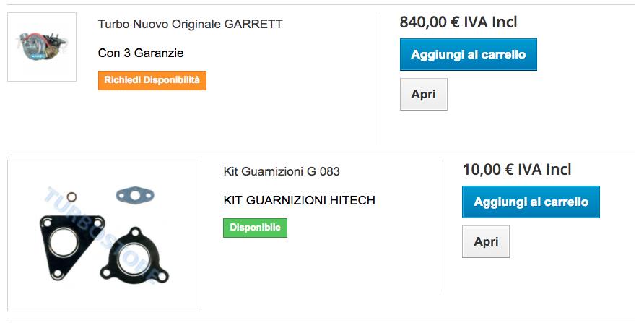644x323 pixels.
Task: Add the gasket kit to cart
Action: pos(531,202)
